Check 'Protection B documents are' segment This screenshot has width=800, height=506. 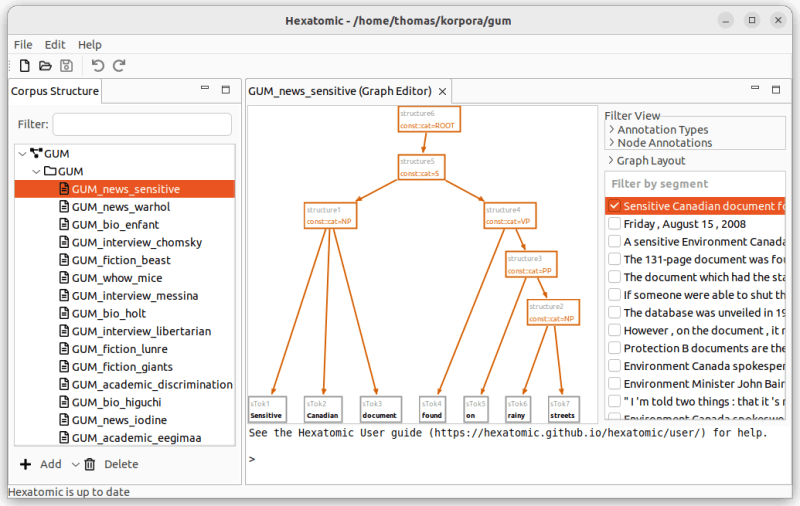pos(614,348)
